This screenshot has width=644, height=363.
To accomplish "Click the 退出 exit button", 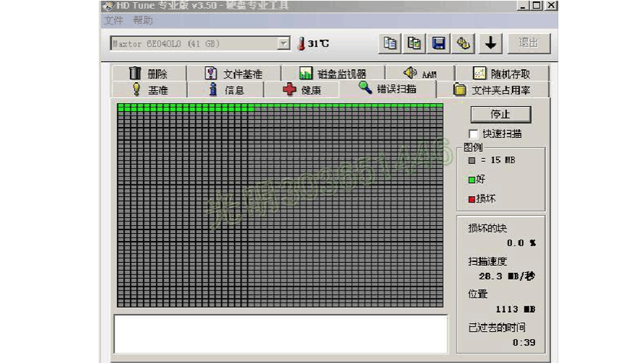I will pos(529,43).
